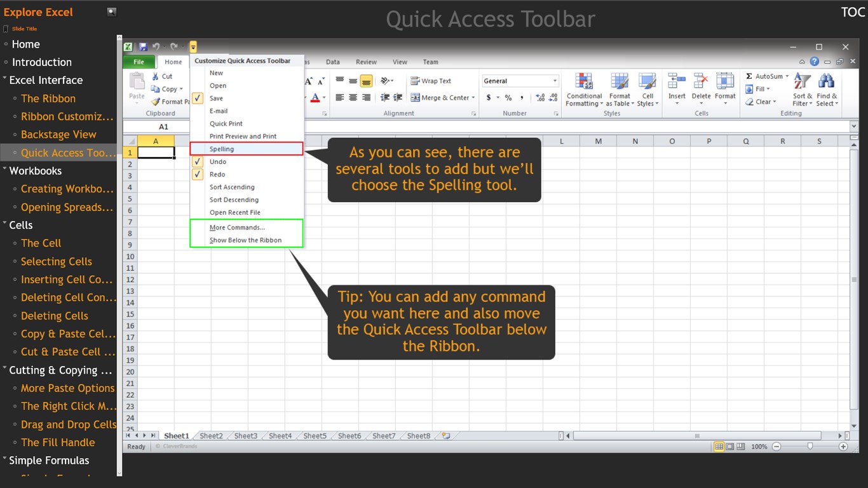Click the Increase Decimal icon
868x488 pixels.
540,97
